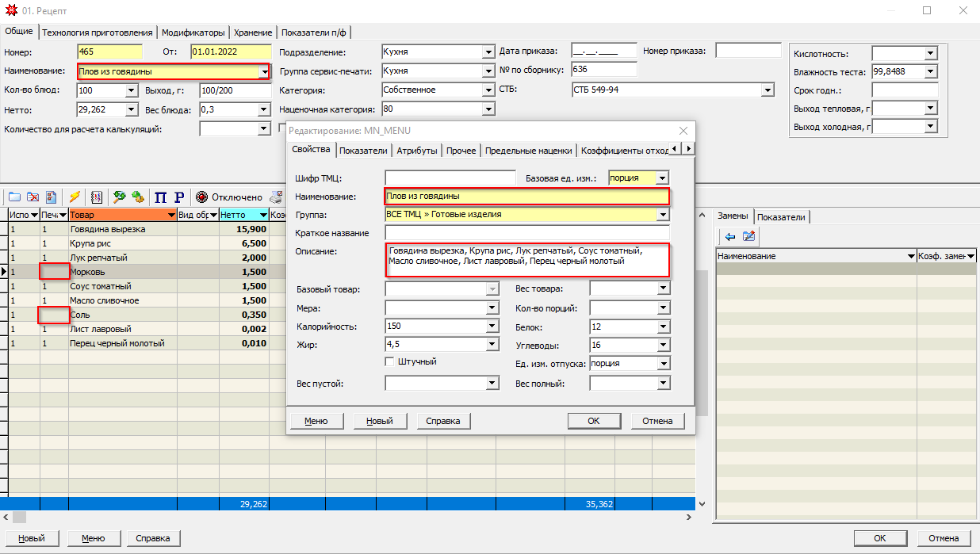Click the blue letter П icon
Viewport: 980px width, 554px height.
(x=161, y=197)
